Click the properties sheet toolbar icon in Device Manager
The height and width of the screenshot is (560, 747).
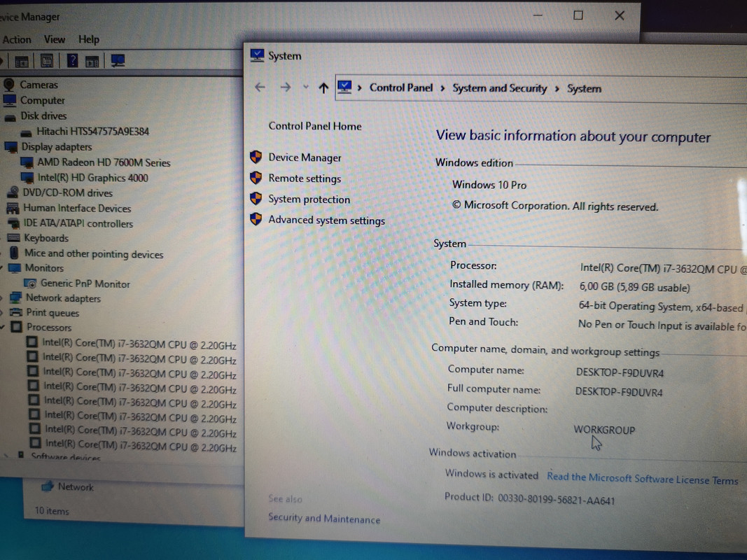pos(47,60)
